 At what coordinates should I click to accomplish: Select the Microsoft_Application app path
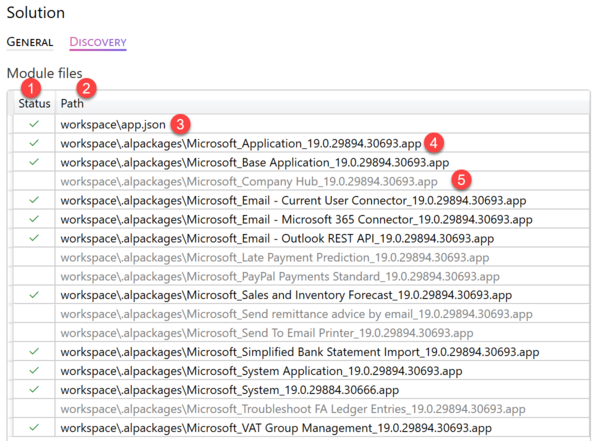pos(241,143)
